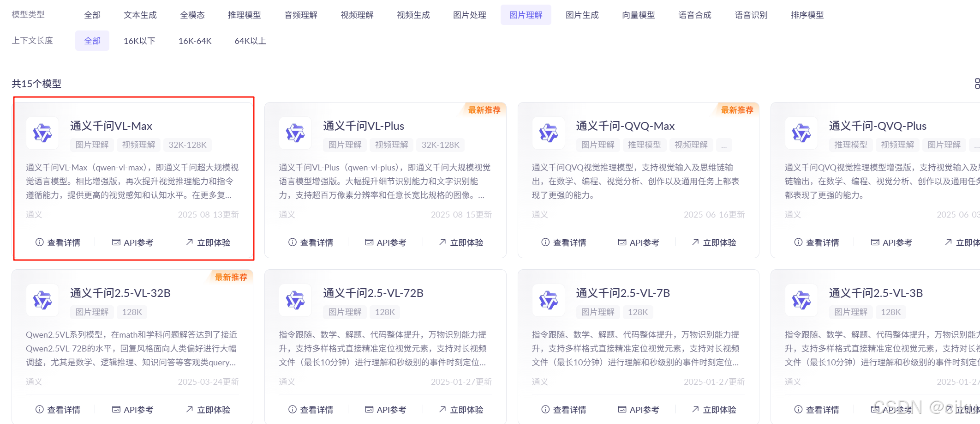Open 查看详情 for 通义千问2.5-VL-3B
This screenshot has height=424, width=980.
(817, 410)
